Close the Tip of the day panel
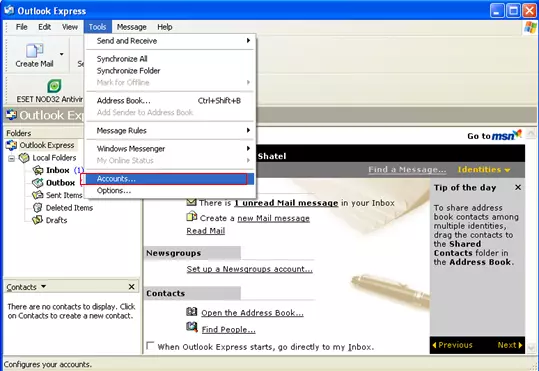Viewport: 539px width, 371px height. (x=518, y=187)
